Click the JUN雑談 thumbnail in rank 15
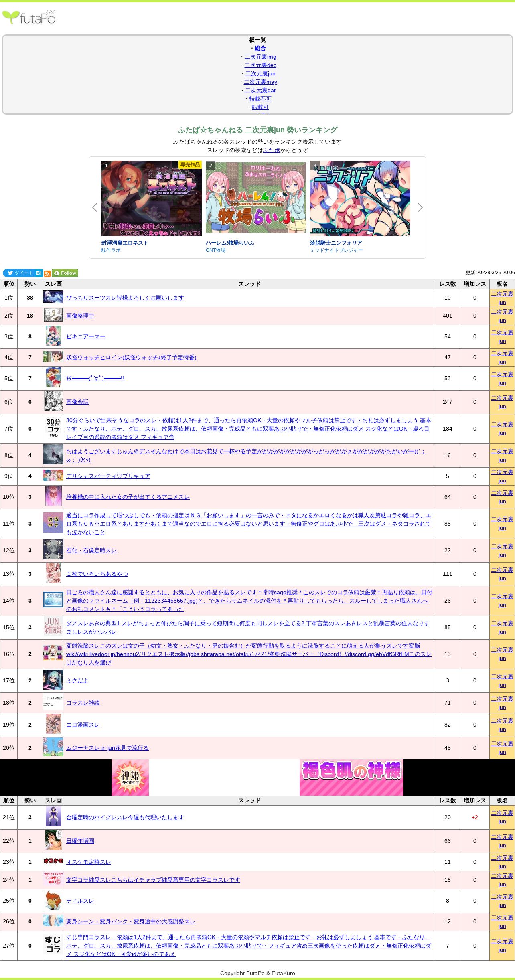Screen dimensions: 515x980 (x=53, y=627)
